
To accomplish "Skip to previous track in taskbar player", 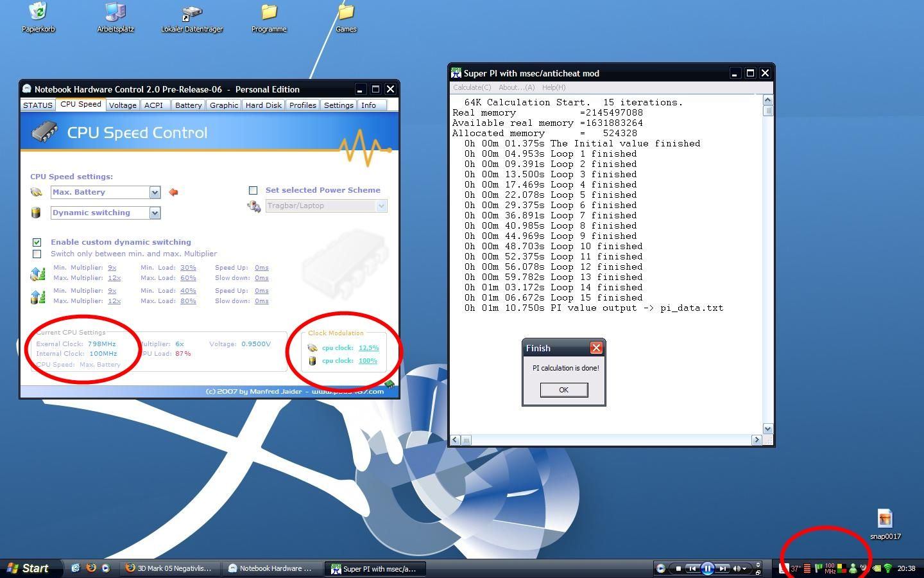I will [692, 568].
